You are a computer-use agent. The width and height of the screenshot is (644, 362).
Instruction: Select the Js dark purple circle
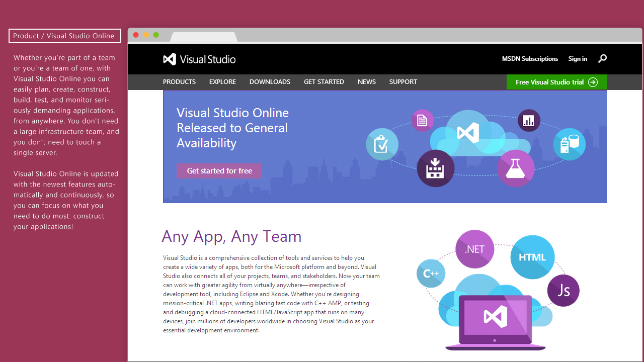[x=563, y=290]
